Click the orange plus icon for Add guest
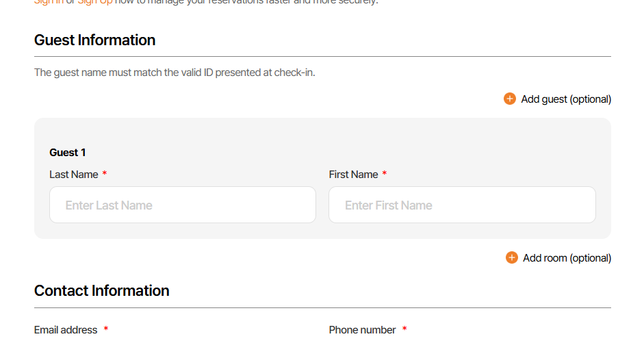The height and width of the screenshot is (341, 644). click(x=510, y=99)
